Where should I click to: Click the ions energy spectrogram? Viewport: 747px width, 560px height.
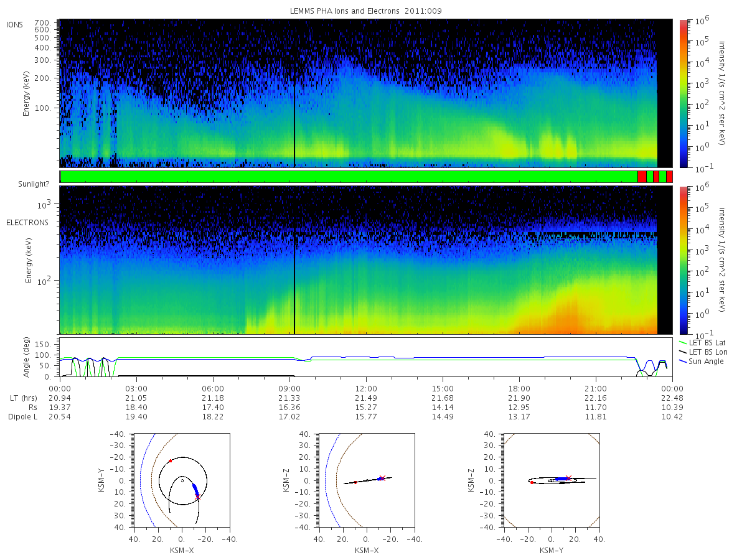[366, 93]
